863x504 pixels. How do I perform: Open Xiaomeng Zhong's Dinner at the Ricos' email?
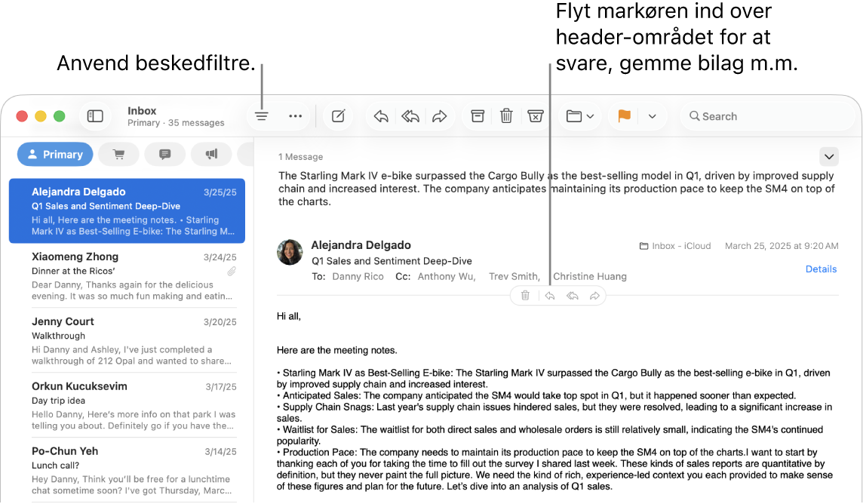click(127, 275)
